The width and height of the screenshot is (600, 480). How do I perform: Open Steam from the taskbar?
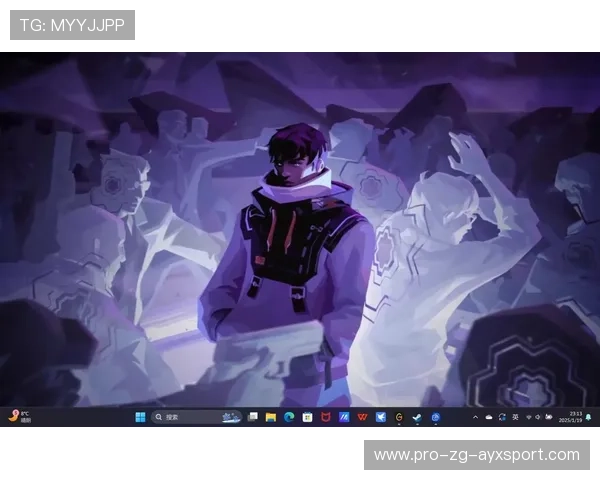pyautogui.click(x=417, y=417)
